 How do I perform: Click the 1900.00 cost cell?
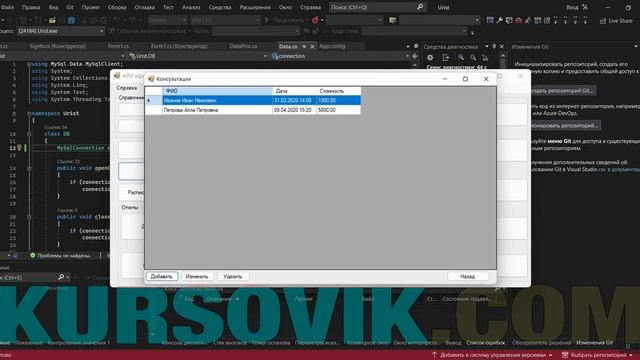click(x=339, y=100)
